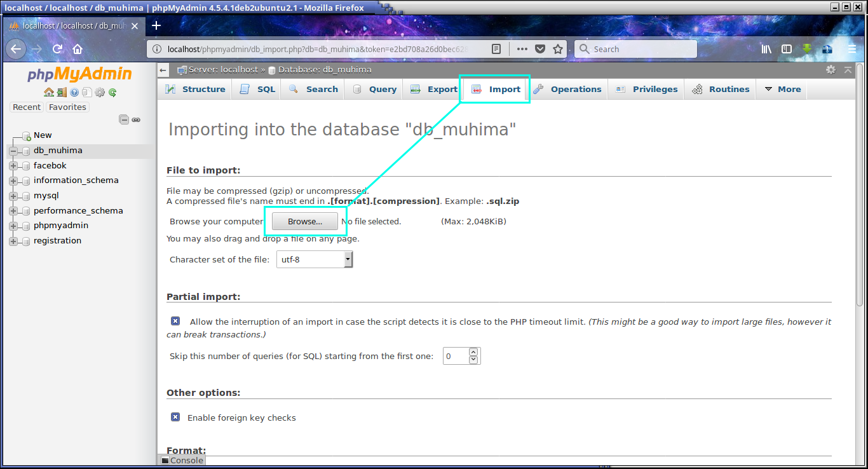Open the Query tab
The width and height of the screenshot is (868, 469).
pyautogui.click(x=374, y=89)
